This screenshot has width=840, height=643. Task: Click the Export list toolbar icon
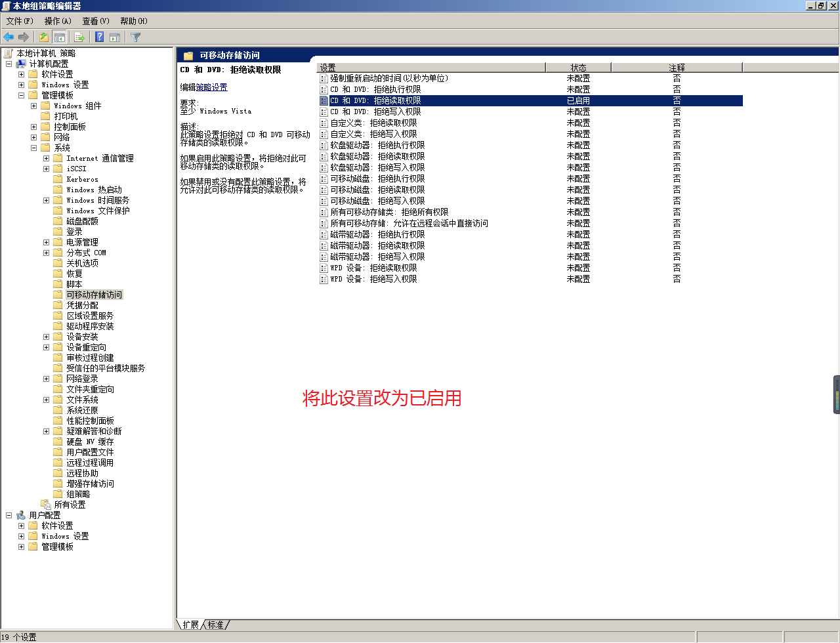click(79, 37)
